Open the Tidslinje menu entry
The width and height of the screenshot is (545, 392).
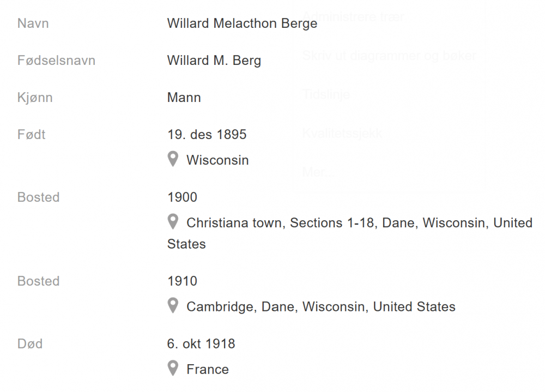pos(326,94)
